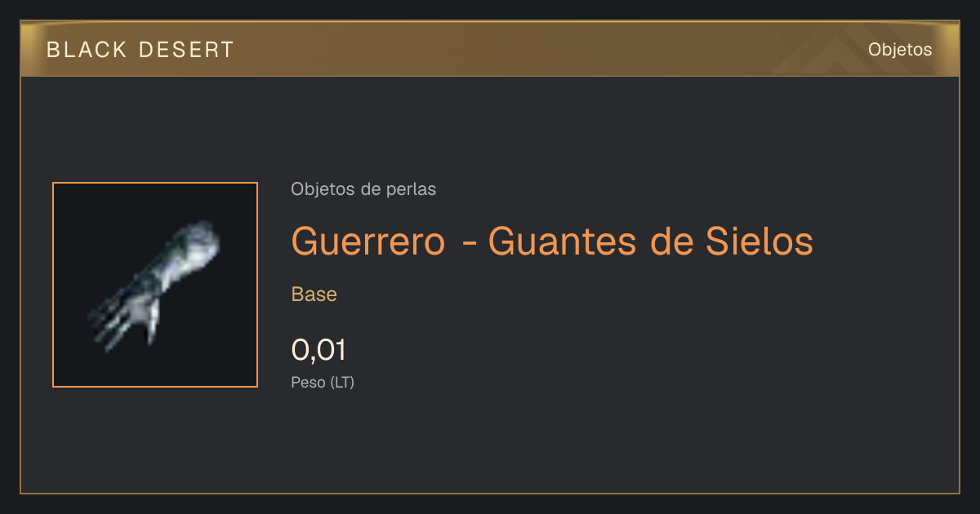This screenshot has width=980, height=514.
Task: Select the Objetos de perlas category label
Action: pyautogui.click(x=363, y=189)
